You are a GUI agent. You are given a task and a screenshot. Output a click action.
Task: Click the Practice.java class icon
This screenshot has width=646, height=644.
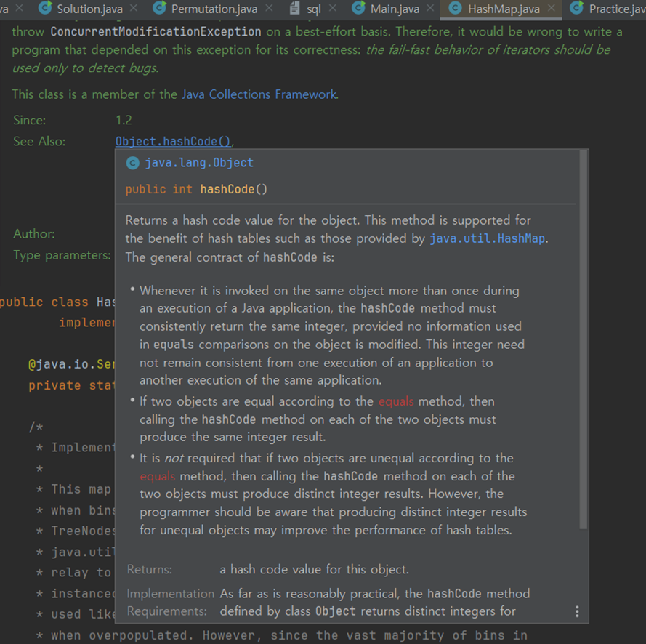coord(577,7)
